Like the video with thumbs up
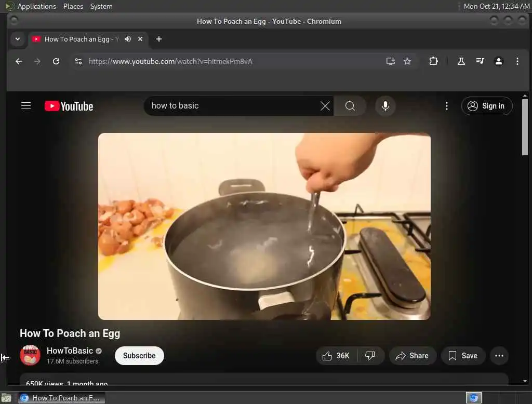The width and height of the screenshot is (532, 404). [x=336, y=356]
